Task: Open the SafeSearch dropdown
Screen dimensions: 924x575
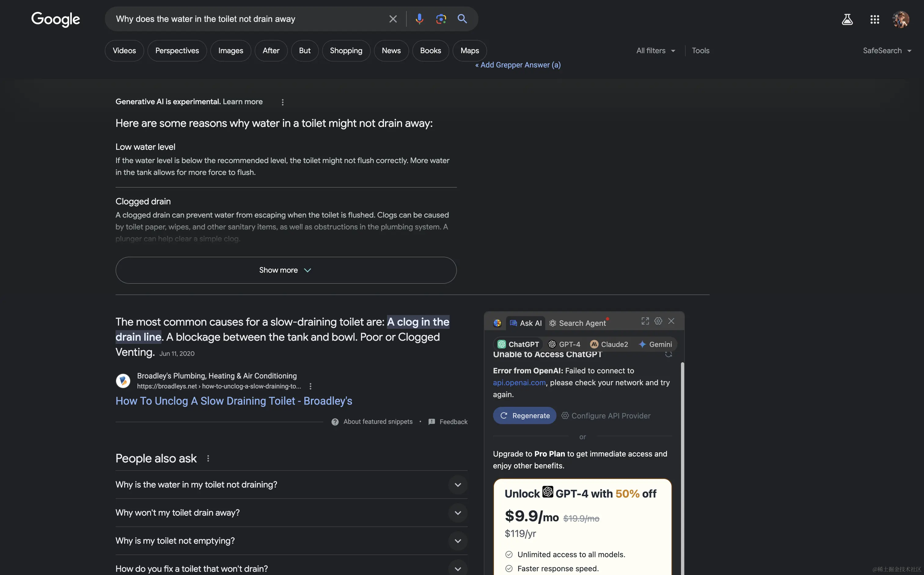Action: [887, 51]
